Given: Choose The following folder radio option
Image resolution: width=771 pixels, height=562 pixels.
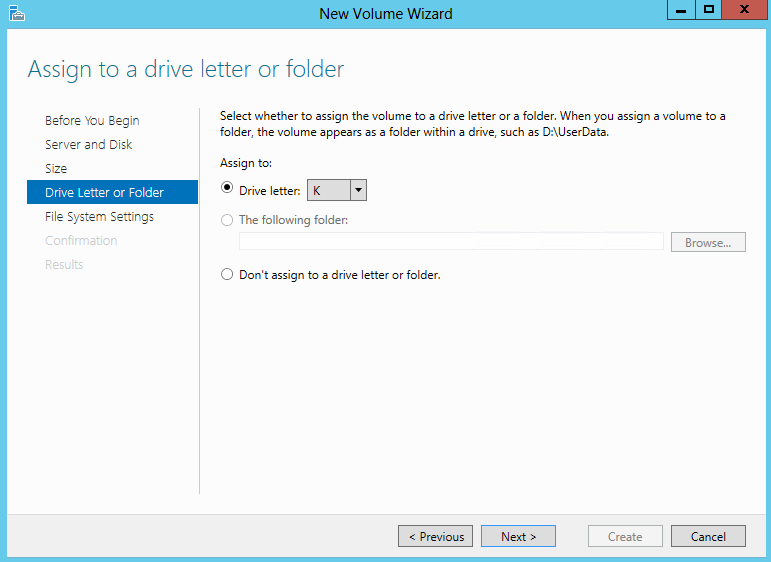Looking at the screenshot, I should [227, 220].
